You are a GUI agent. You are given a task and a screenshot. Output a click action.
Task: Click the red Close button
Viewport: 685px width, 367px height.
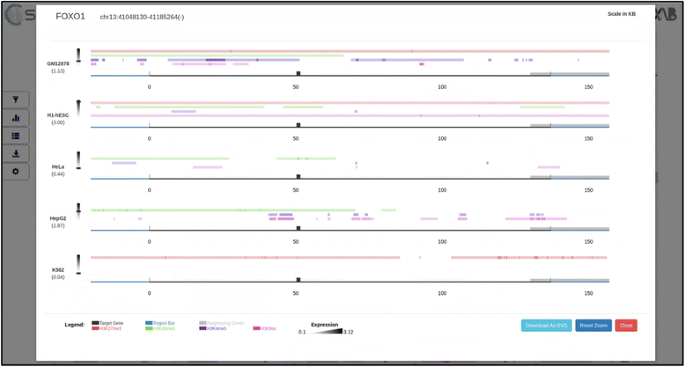[x=626, y=325]
